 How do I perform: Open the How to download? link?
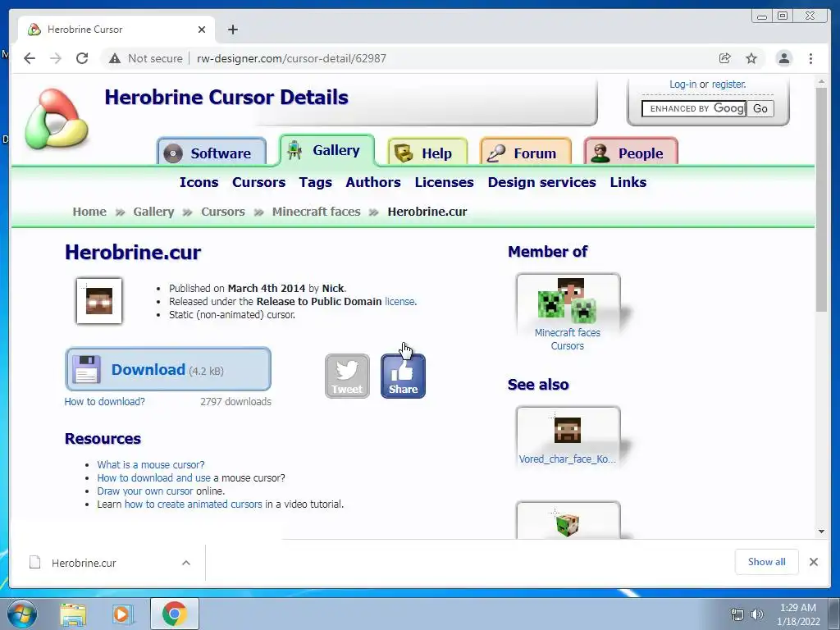pos(104,402)
